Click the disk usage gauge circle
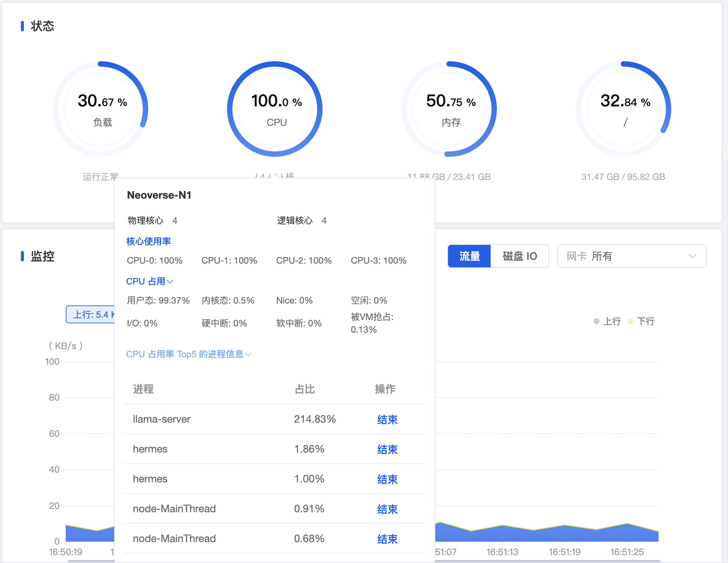 pyautogui.click(x=623, y=109)
